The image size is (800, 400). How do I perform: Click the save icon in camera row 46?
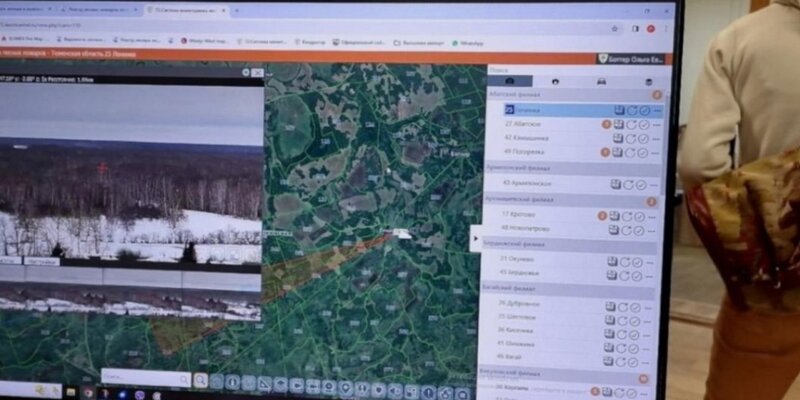pos(608,361)
